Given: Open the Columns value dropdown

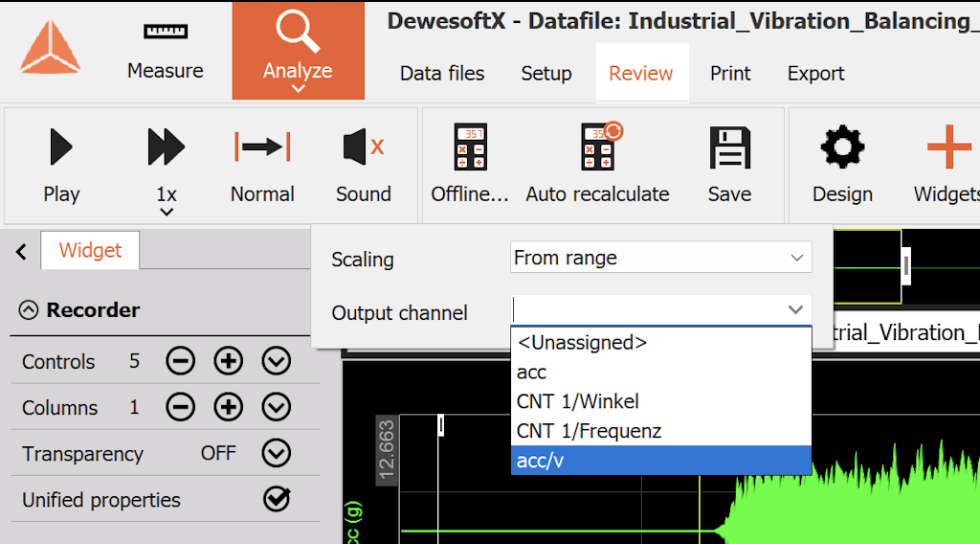Looking at the screenshot, I should coord(277,407).
